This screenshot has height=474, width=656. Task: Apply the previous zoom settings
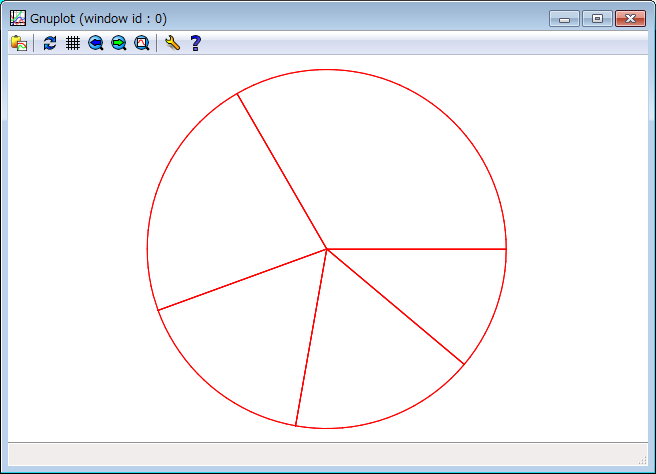(x=96, y=43)
